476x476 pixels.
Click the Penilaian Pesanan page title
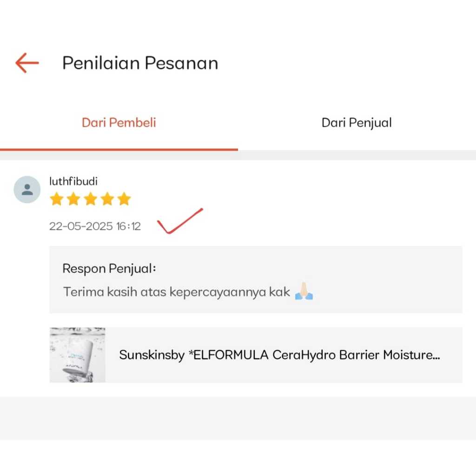pos(140,63)
